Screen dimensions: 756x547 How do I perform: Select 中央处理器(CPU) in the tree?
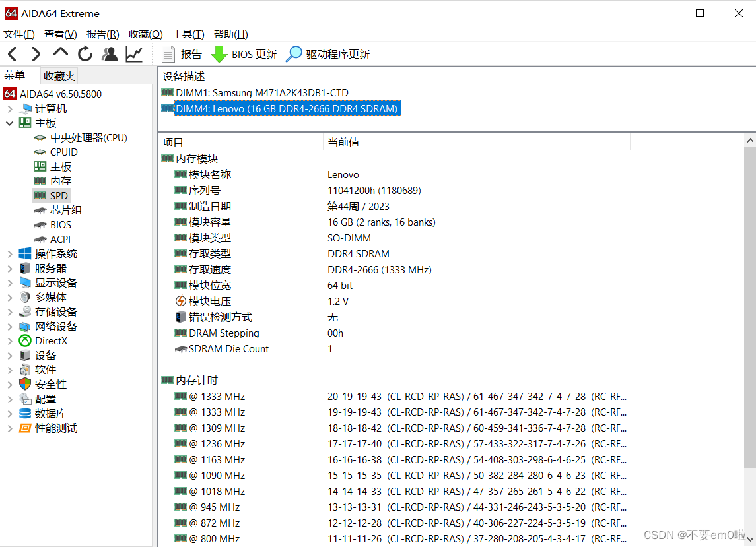[88, 138]
